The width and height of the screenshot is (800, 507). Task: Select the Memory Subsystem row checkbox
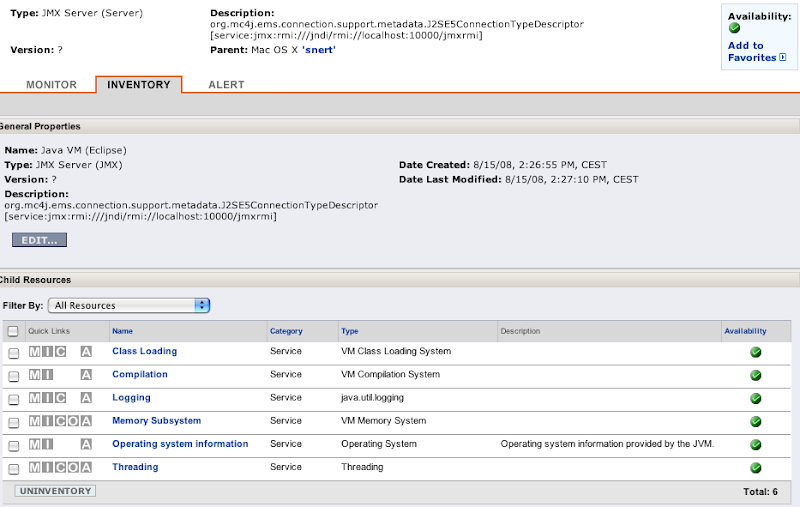[14, 422]
